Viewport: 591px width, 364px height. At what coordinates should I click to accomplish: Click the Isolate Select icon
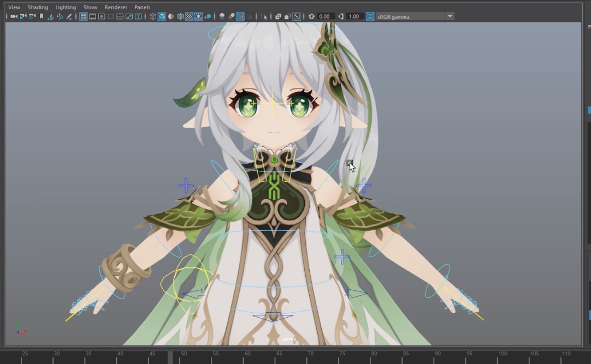coord(264,16)
